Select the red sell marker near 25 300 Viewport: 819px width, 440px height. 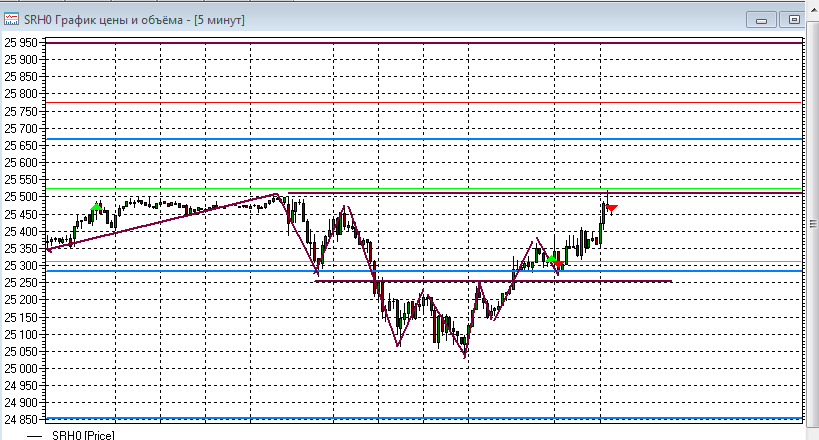(558, 263)
